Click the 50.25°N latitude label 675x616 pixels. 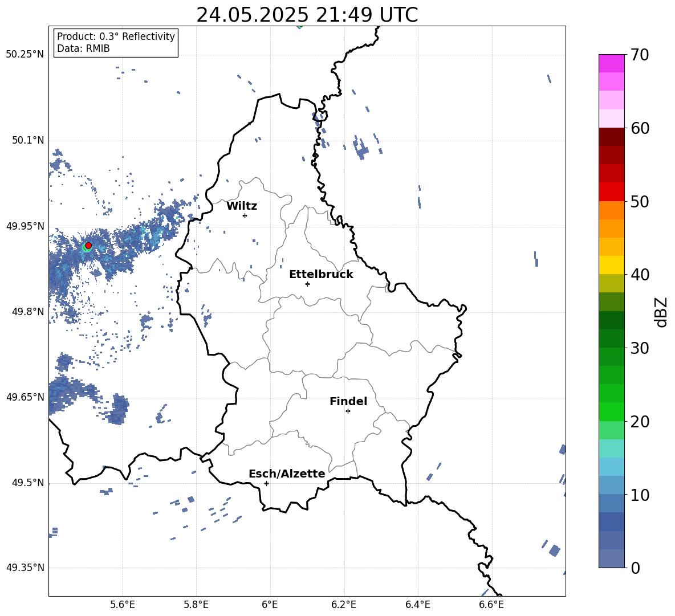pyautogui.click(x=25, y=55)
